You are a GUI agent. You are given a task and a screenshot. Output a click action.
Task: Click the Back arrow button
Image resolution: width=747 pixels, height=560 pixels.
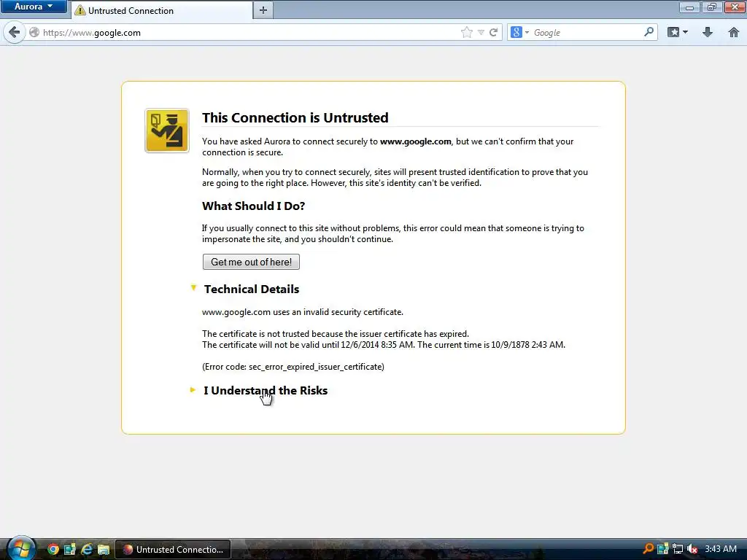(x=15, y=32)
